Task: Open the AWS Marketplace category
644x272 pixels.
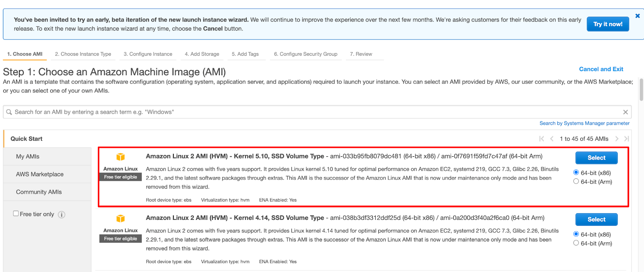Action: (47, 174)
